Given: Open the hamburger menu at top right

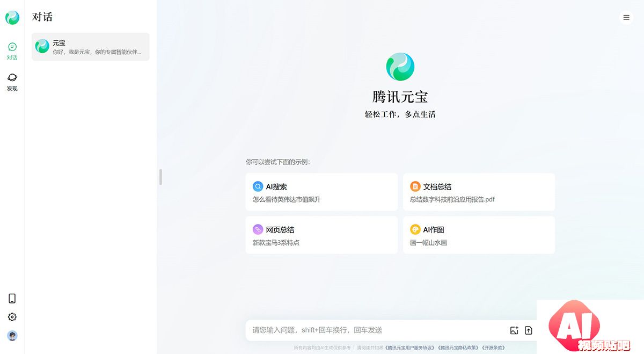Looking at the screenshot, I should pyautogui.click(x=626, y=18).
